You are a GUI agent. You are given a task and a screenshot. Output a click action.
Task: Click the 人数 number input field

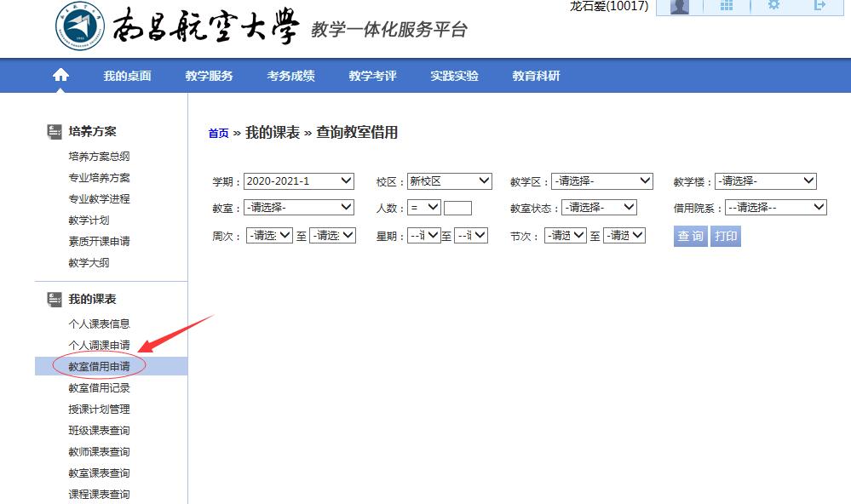pyautogui.click(x=457, y=208)
